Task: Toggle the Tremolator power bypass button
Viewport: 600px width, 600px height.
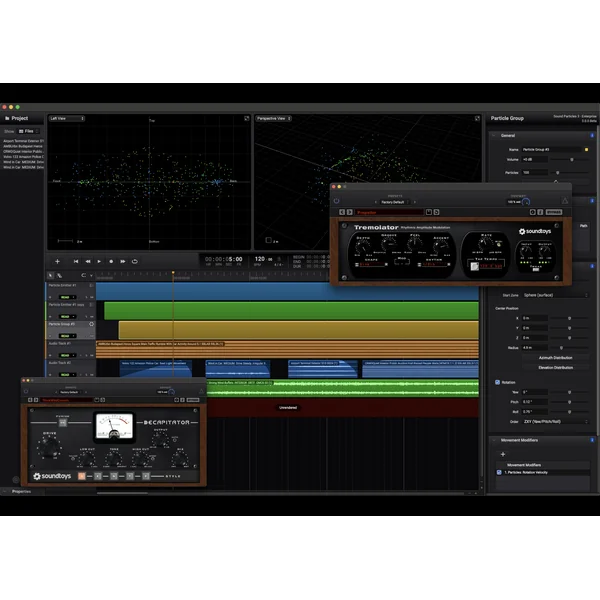Action: click(336, 201)
